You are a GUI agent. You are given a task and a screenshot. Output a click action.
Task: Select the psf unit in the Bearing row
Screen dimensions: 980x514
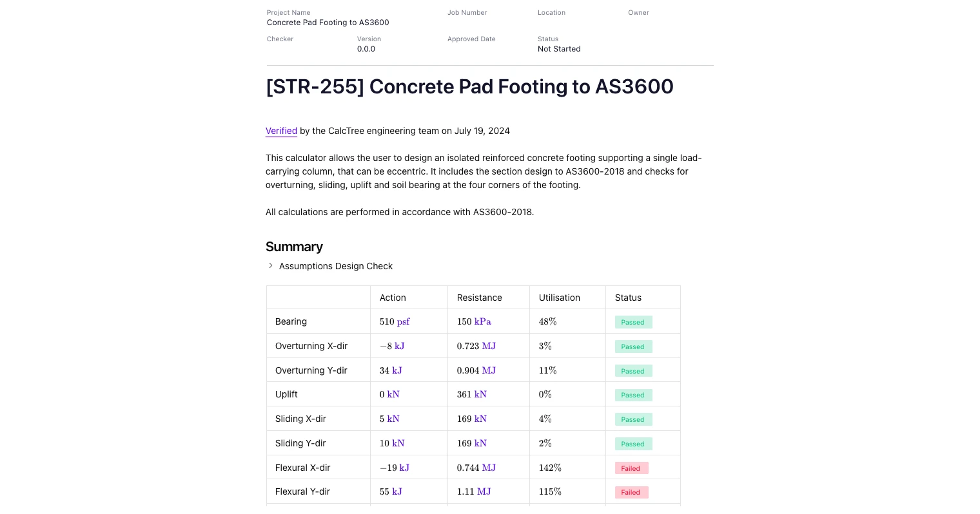click(x=403, y=321)
